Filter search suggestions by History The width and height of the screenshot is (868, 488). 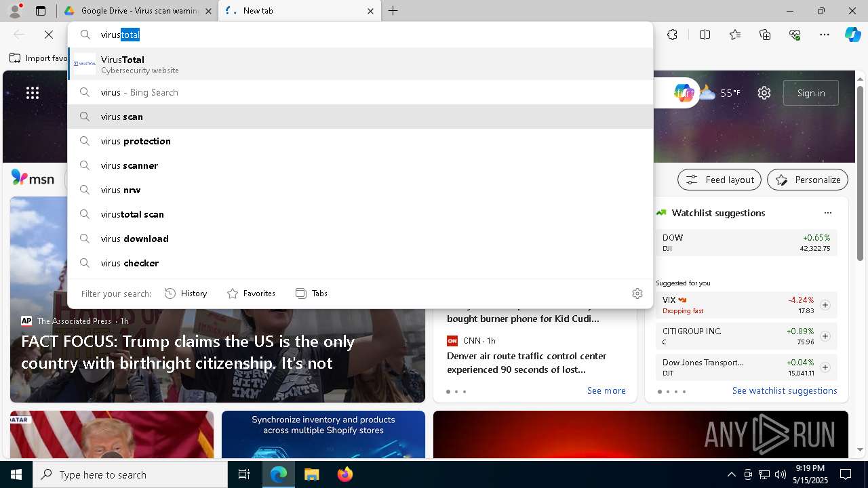[186, 293]
